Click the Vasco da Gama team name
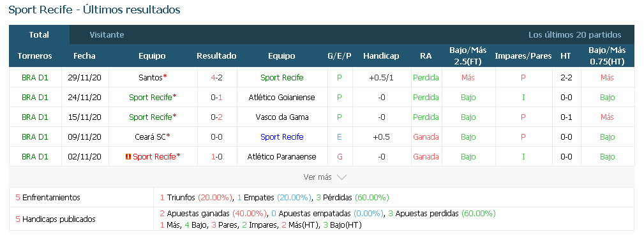 [281, 117]
